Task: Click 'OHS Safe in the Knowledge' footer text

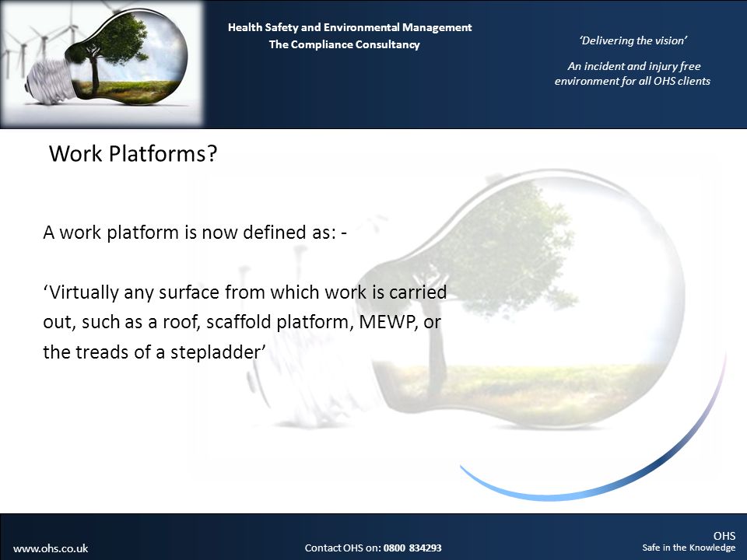Action: pyautogui.click(x=689, y=541)
